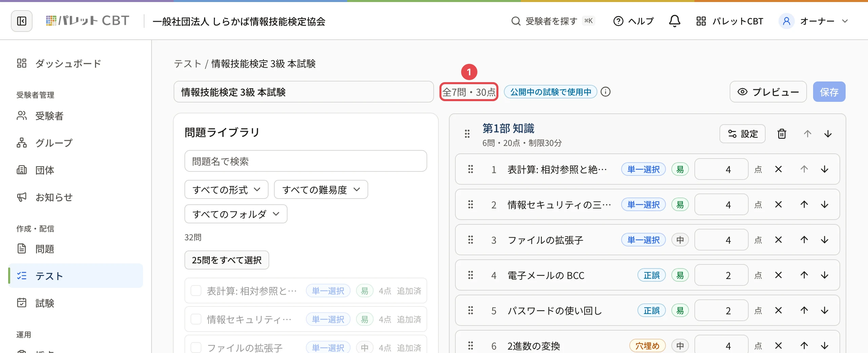Click the info icon next to 公開中の試験で使用中
Image resolution: width=868 pixels, height=353 pixels.
(x=606, y=92)
